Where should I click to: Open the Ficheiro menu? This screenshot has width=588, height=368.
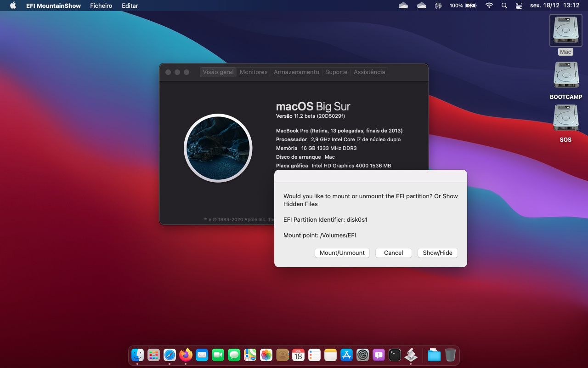[101, 6]
